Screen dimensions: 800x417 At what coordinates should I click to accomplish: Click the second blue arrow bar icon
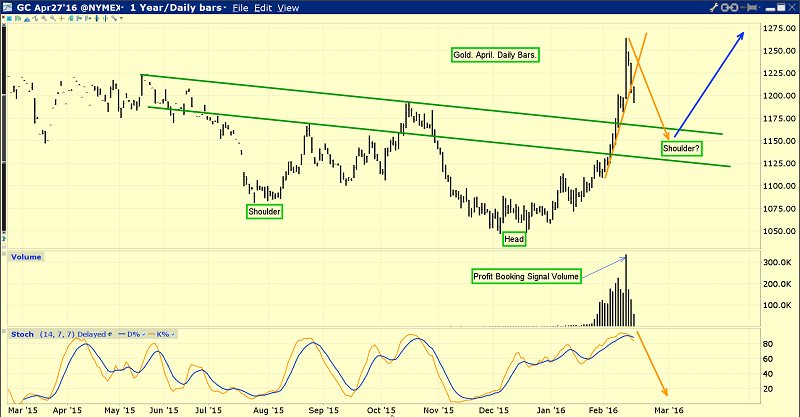(x=88, y=18)
